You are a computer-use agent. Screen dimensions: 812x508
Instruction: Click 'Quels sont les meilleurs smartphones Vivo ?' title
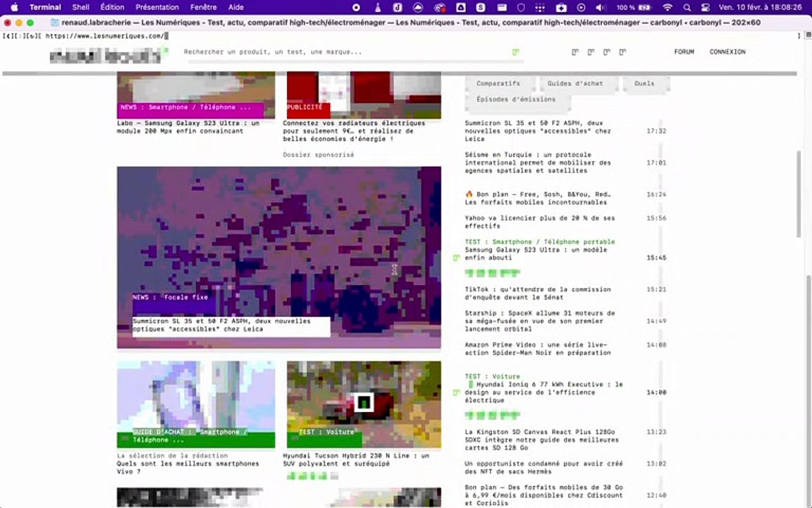[x=188, y=468]
